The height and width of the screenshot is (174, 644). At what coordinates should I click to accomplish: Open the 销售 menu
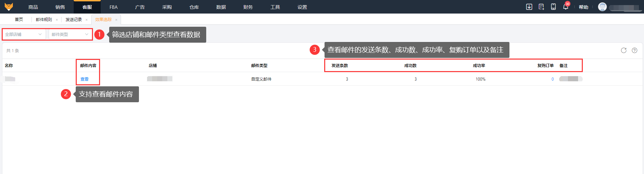coord(60,7)
